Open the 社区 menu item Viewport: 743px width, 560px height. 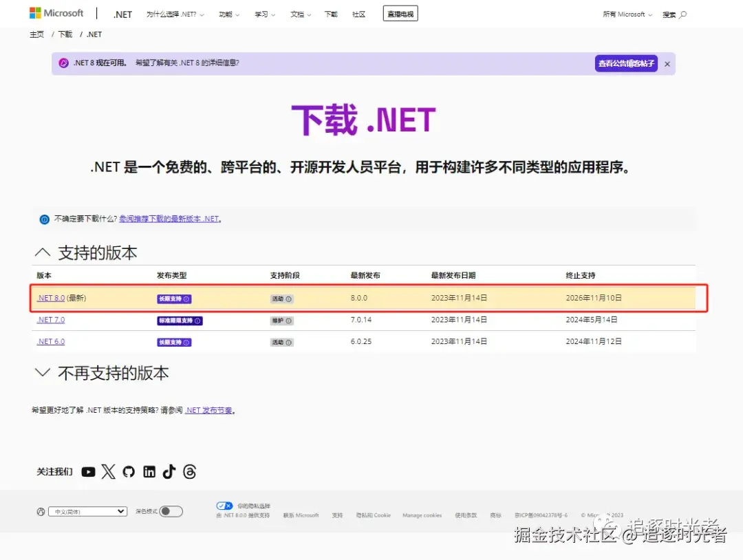click(x=358, y=14)
